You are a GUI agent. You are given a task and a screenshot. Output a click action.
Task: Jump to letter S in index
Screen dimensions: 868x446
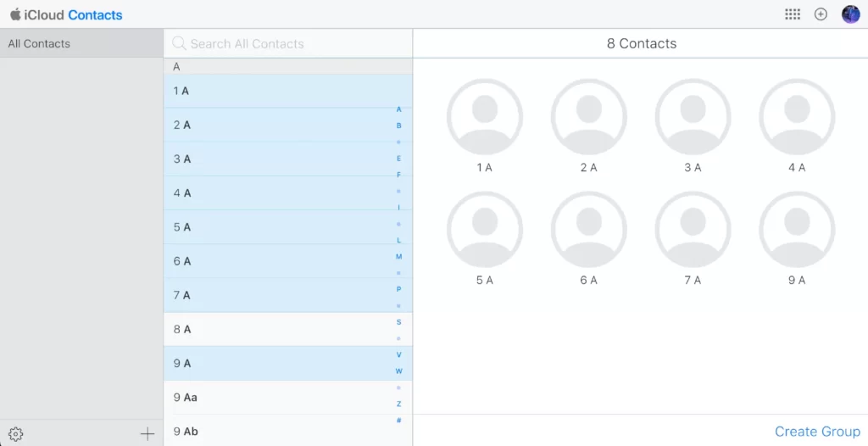[x=398, y=322]
